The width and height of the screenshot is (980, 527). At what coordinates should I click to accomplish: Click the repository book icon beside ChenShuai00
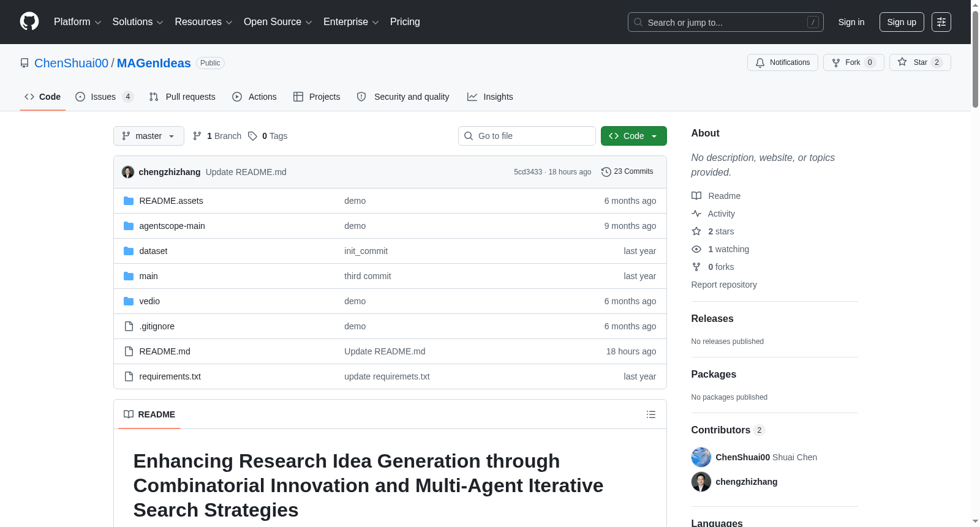coord(24,63)
